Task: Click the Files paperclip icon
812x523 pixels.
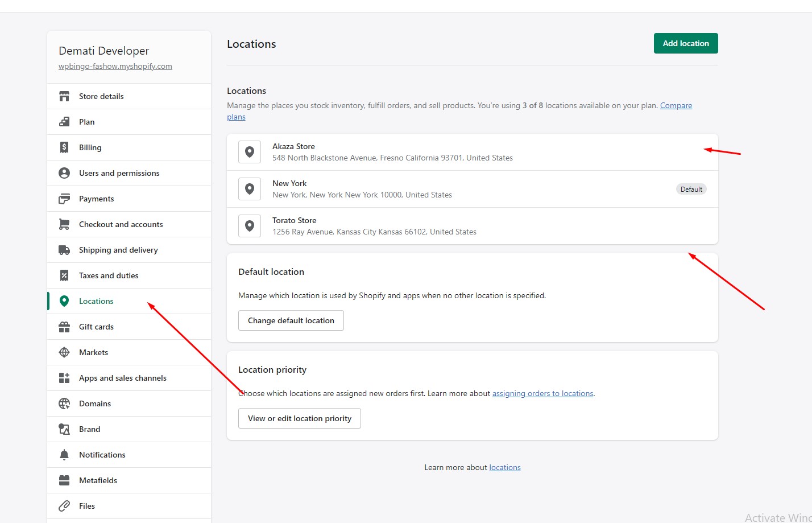Action: (64, 506)
